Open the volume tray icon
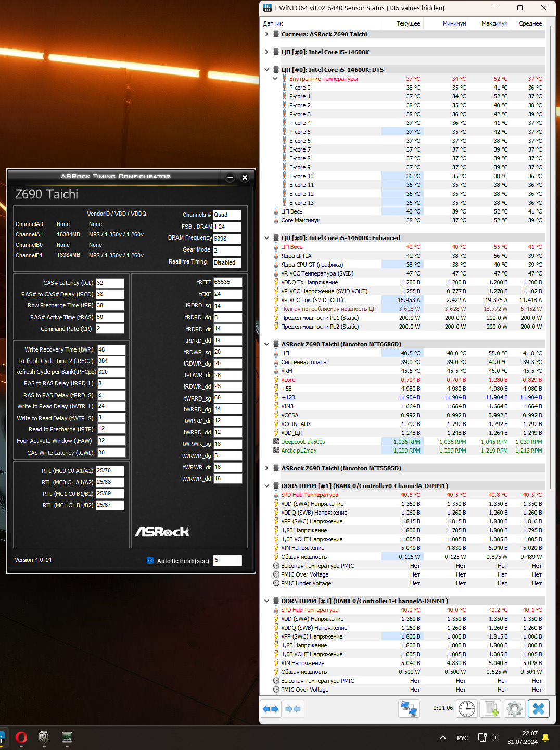This screenshot has height=750, width=560. [x=494, y=737]
